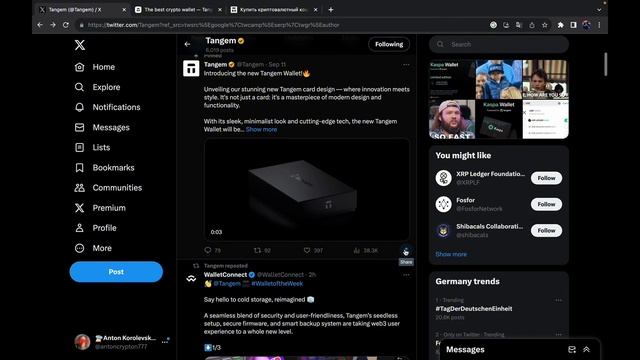Open Communities page
The height and width of the screenshot is (360, 640).
tap(108, 188)
